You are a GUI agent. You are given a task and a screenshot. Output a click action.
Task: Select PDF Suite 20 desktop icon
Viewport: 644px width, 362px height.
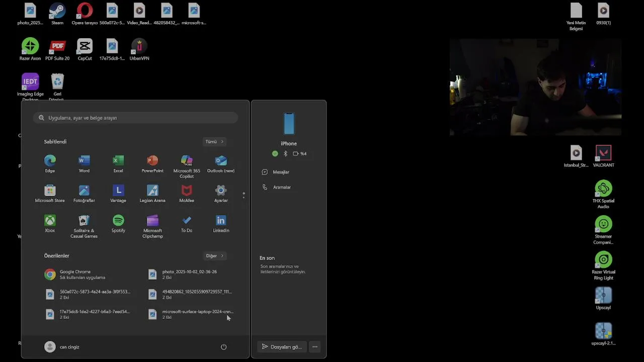pos(57,49)
